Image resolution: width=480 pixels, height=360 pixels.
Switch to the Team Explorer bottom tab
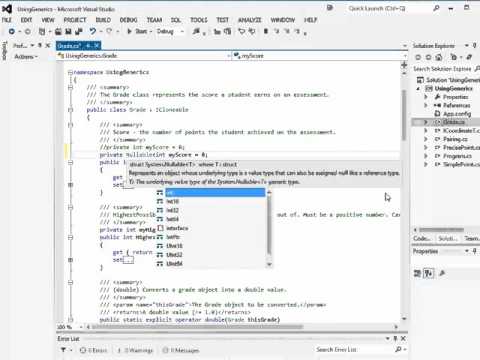coord(471,238)
